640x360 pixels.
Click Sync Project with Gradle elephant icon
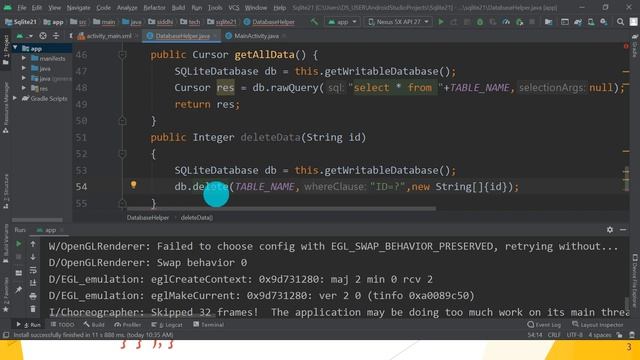coord(578,22)
